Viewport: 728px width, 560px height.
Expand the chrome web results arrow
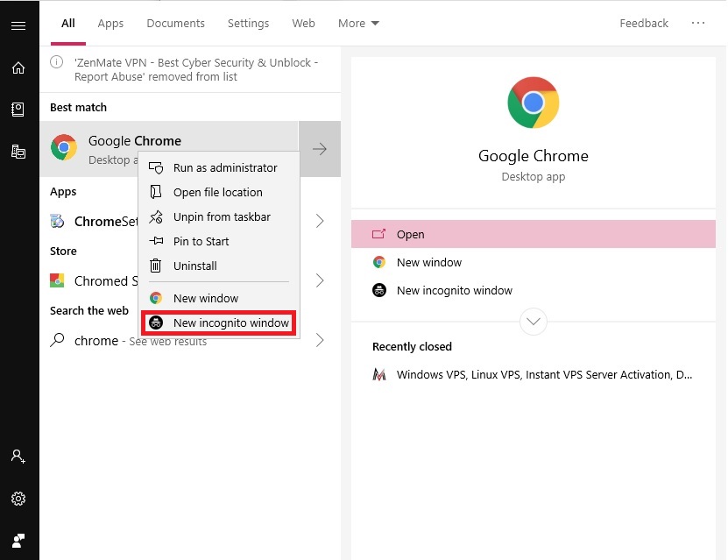(320, 340)
